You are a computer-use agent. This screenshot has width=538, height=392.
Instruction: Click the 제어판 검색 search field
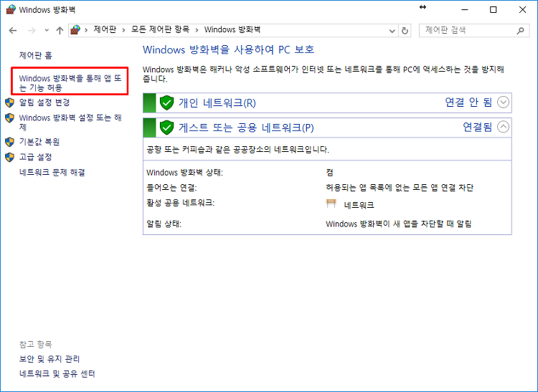[x=474, y=31]
